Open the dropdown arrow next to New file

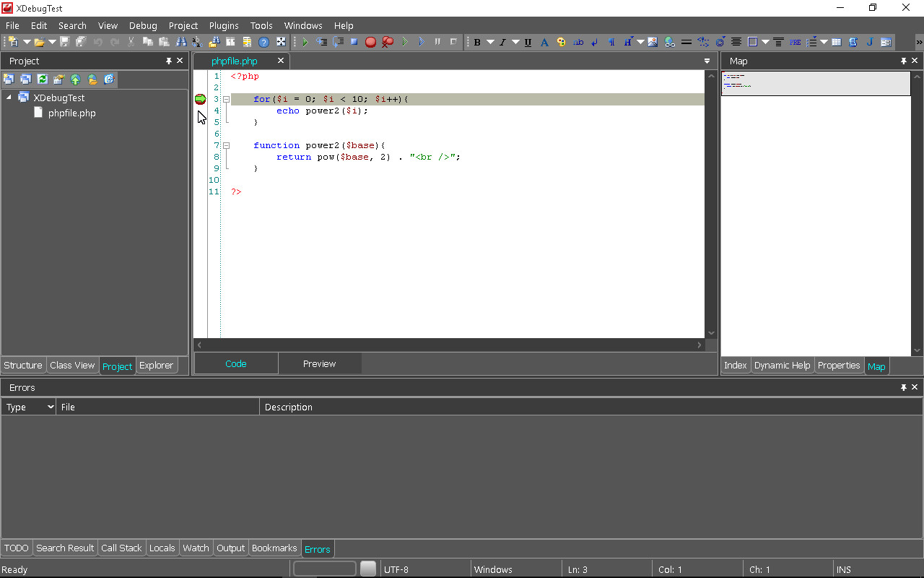27,42
